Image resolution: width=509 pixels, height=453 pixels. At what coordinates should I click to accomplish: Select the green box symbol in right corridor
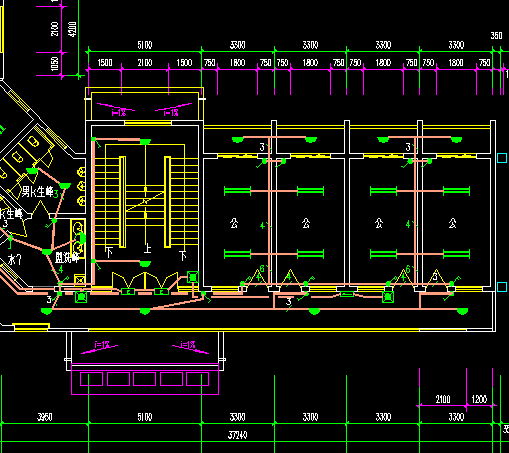(x=388, y=297)
